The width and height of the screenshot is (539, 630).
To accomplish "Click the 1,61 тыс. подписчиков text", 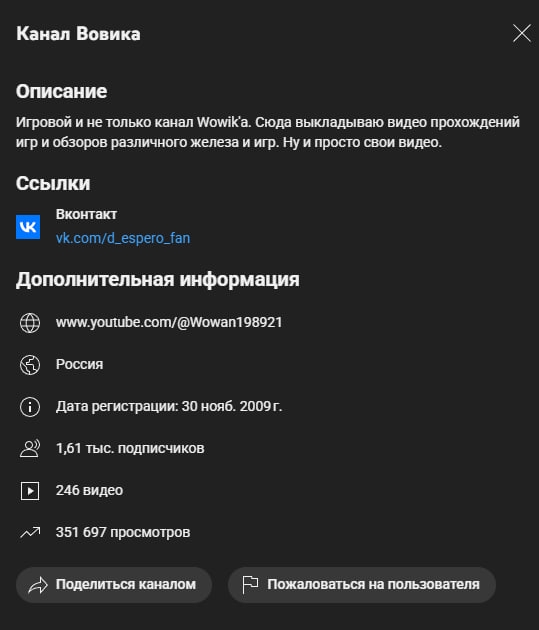I will click(130, 448).
